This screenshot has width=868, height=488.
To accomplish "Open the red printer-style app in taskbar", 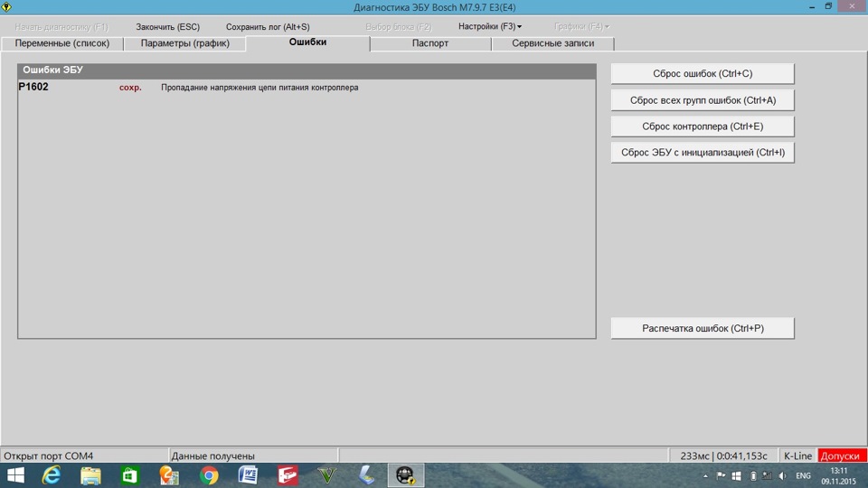I will tap(288, 475).
